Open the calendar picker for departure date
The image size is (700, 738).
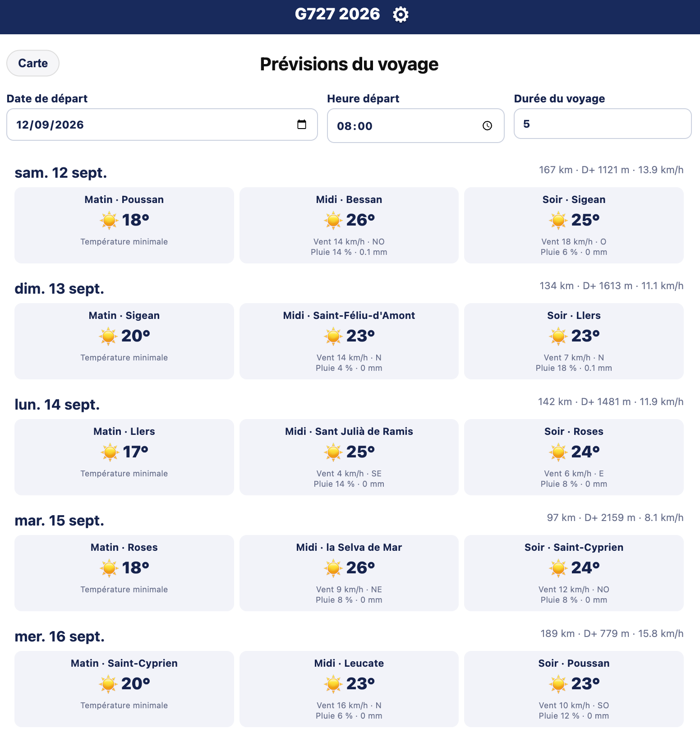click(302, 125)
